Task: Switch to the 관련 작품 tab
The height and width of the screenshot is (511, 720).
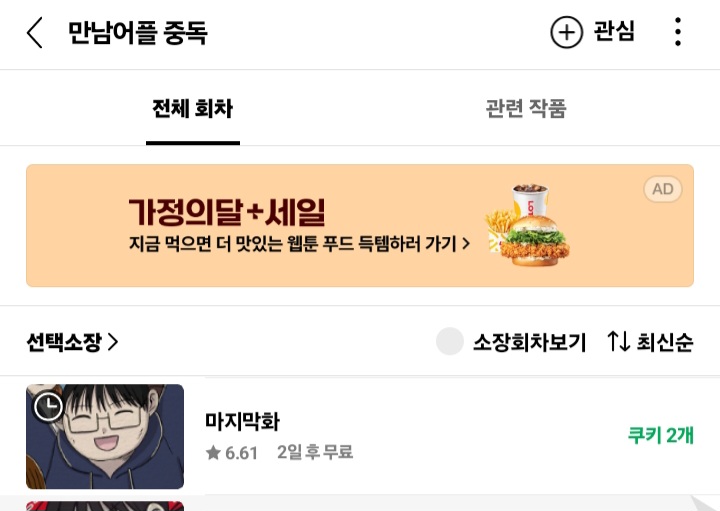Action: [x=526, y=109]
